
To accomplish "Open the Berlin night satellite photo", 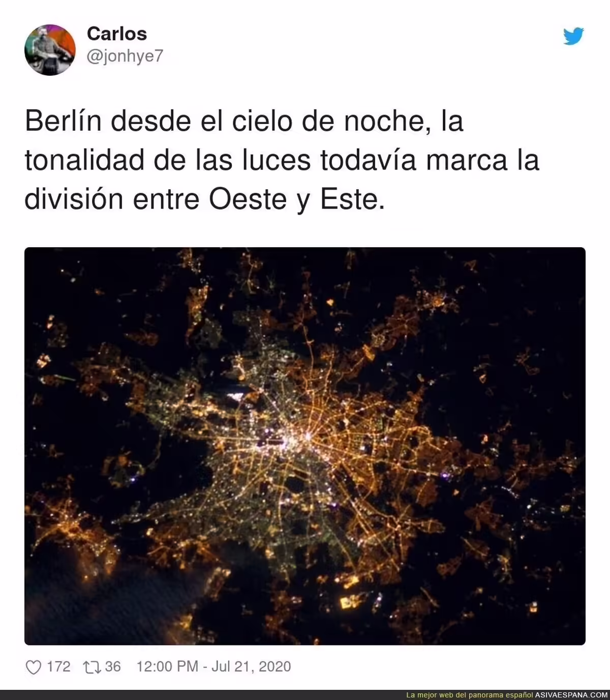I will click(305, 446).
